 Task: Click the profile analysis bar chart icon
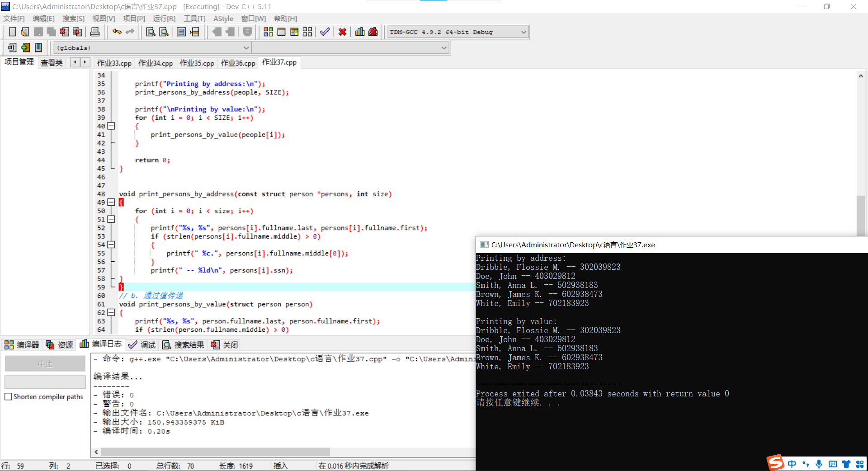coord(360,32)
